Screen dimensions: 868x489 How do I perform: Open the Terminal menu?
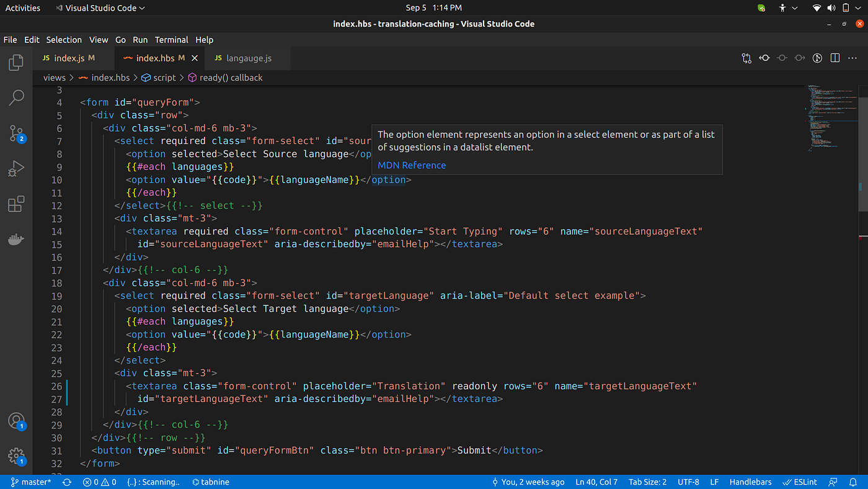coord(172,40)
